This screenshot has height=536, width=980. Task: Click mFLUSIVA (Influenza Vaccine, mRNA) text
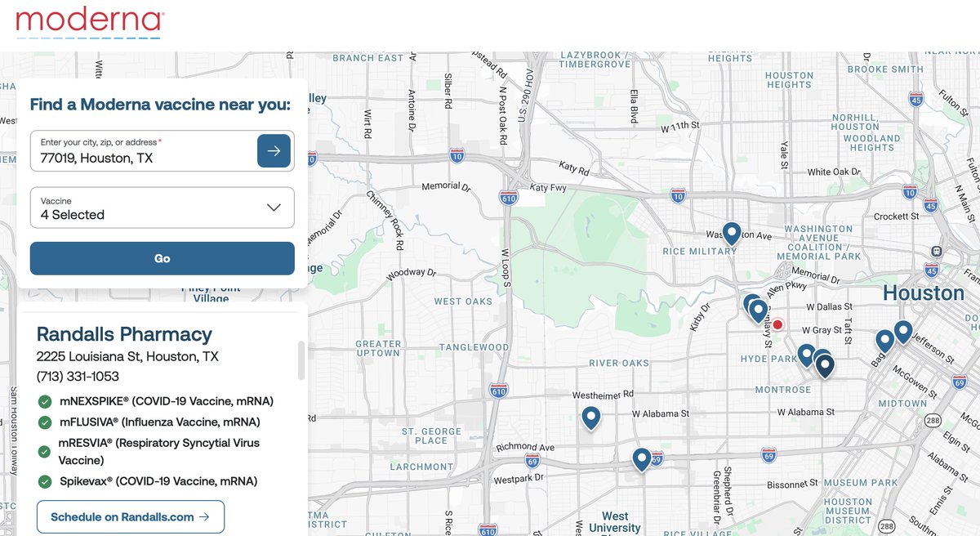point(160,422)
